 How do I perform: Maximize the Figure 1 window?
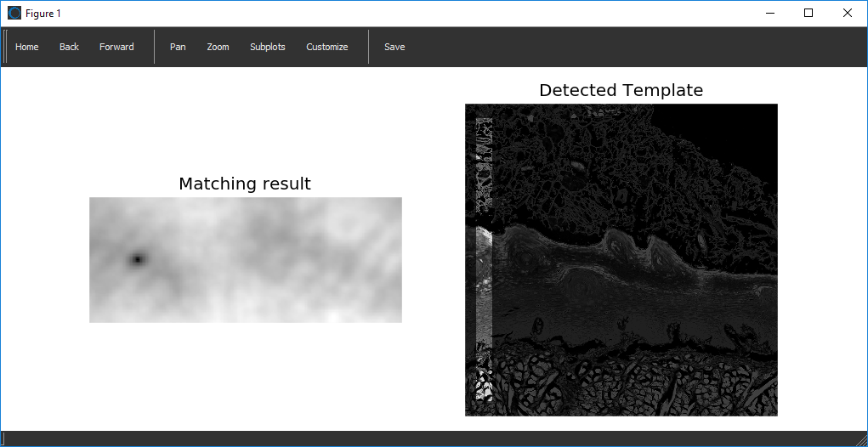pyautogui.click(x=808, y=13)
